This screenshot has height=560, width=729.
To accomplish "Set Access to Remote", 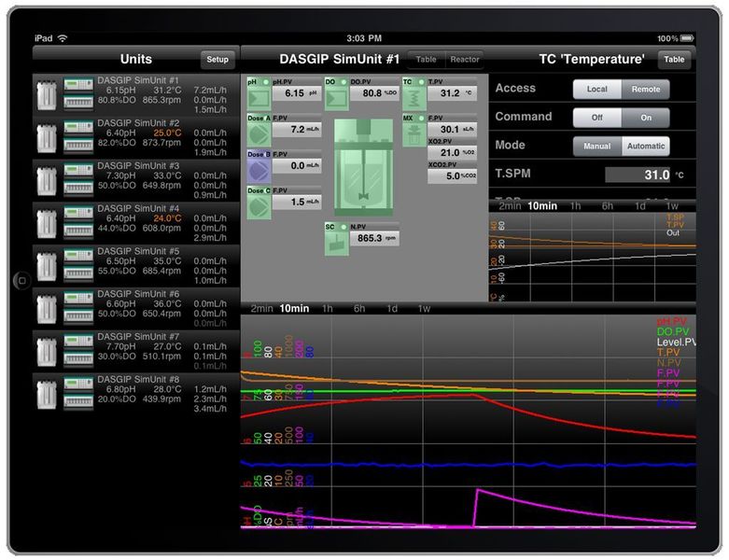I will pyautogui.click(x=646, y=90).
